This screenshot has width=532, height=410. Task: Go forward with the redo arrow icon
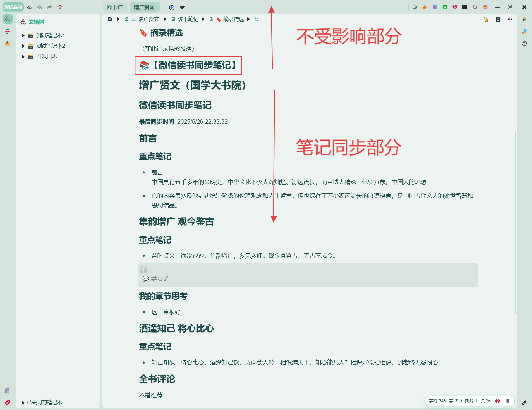pyautogui.click(x=49, y=7)
